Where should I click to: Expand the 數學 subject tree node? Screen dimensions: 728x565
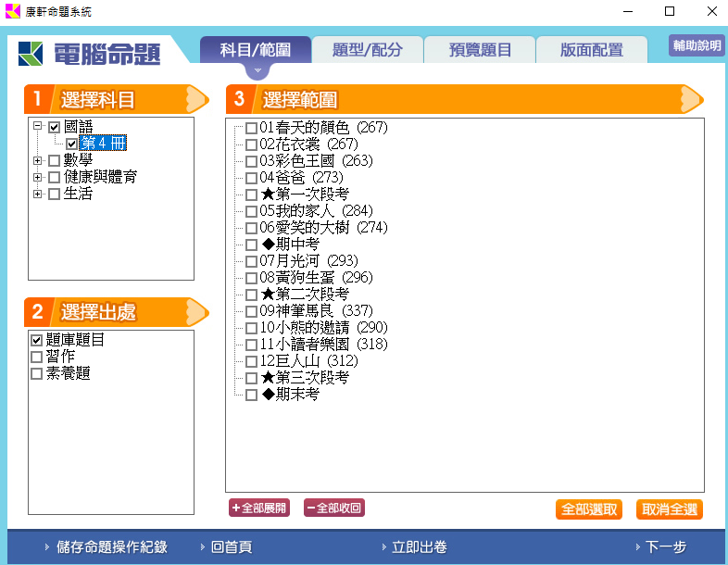pos(38,161)
